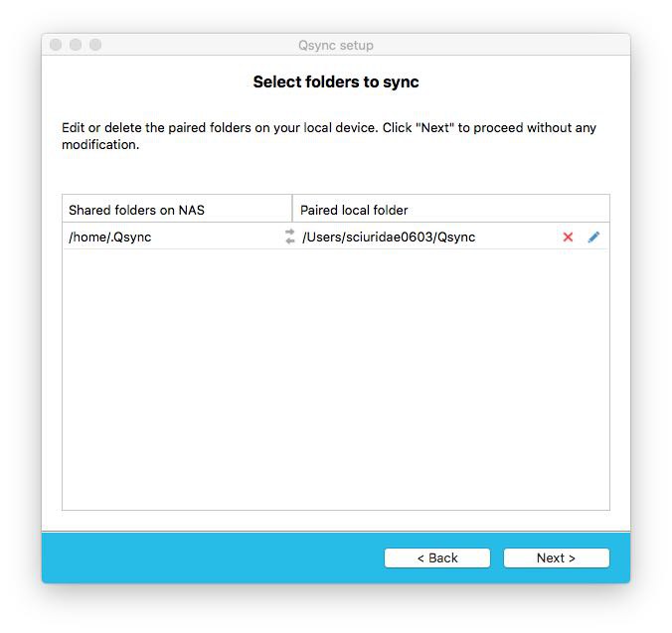Minimize the Qsync setup window
This screenshot has height=633, width=672.
[76, 45]
